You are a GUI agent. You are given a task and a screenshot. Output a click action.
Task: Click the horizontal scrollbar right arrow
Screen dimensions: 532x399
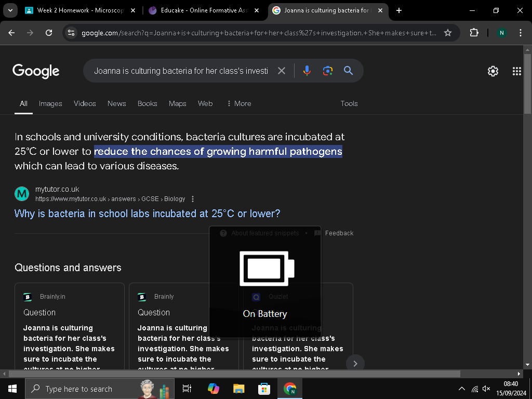[519, 374]
